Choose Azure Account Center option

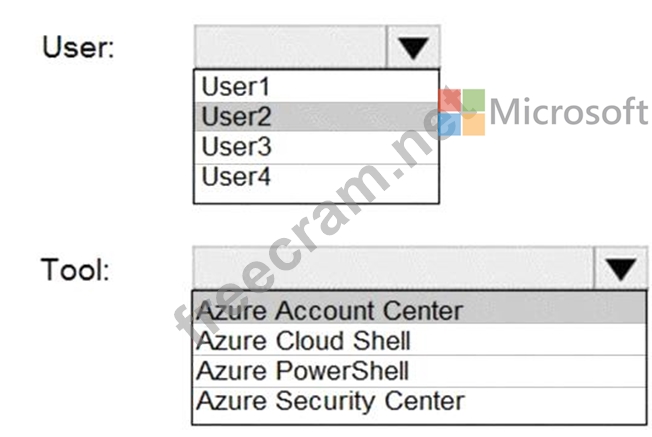pyautogui.click(x=419, y=308)
